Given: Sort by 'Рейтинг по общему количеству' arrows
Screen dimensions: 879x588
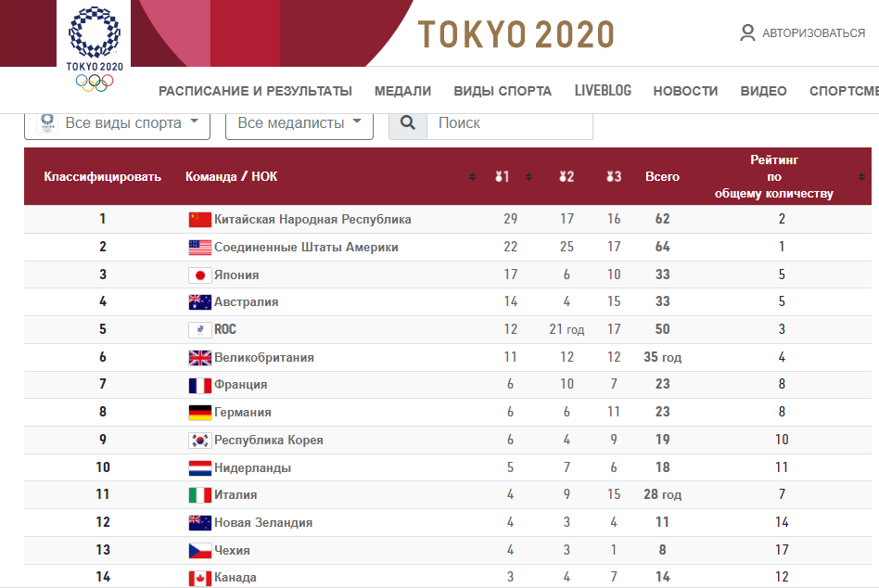Looking at the screenshot, I should (863, 176).
